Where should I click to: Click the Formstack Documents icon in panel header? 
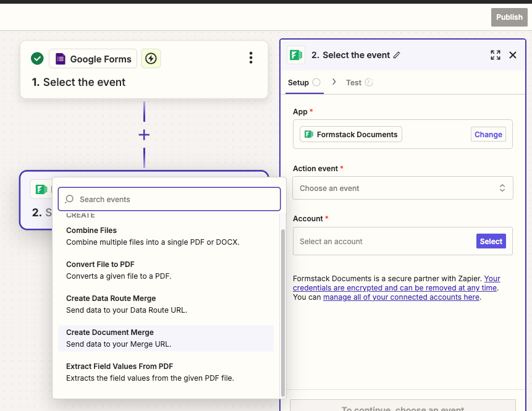click(296, 55)
